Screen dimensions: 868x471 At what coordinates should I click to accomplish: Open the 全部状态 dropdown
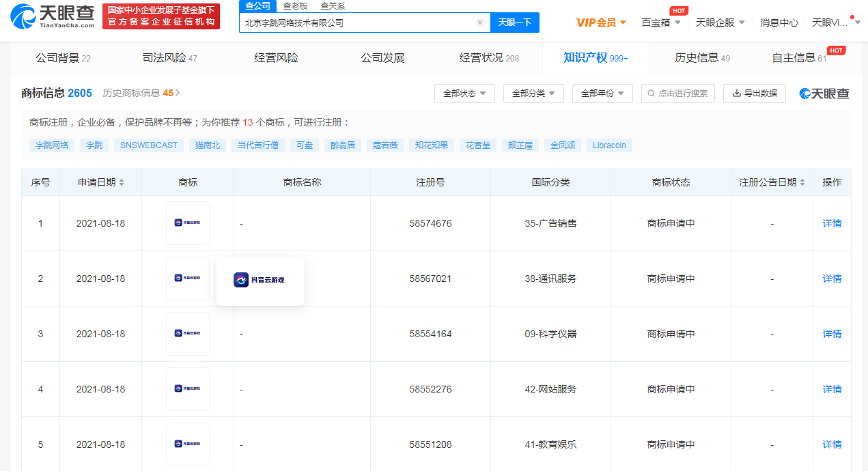[x=464, y=94]
